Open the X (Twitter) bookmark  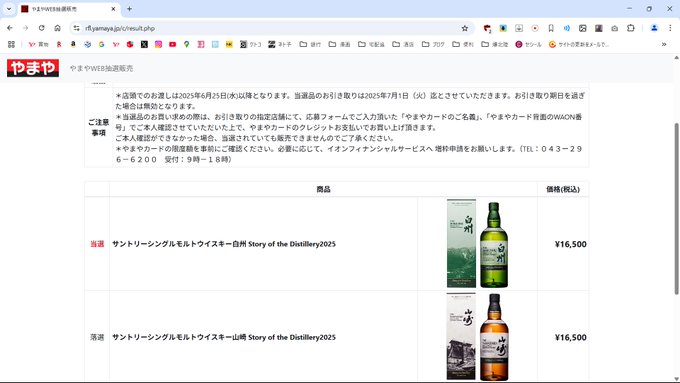click(x=144, y=44)
